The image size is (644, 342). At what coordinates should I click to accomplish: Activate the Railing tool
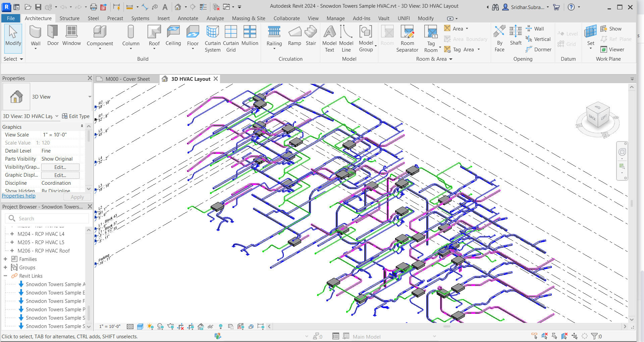pyautogui.click(x=274, y=37)
